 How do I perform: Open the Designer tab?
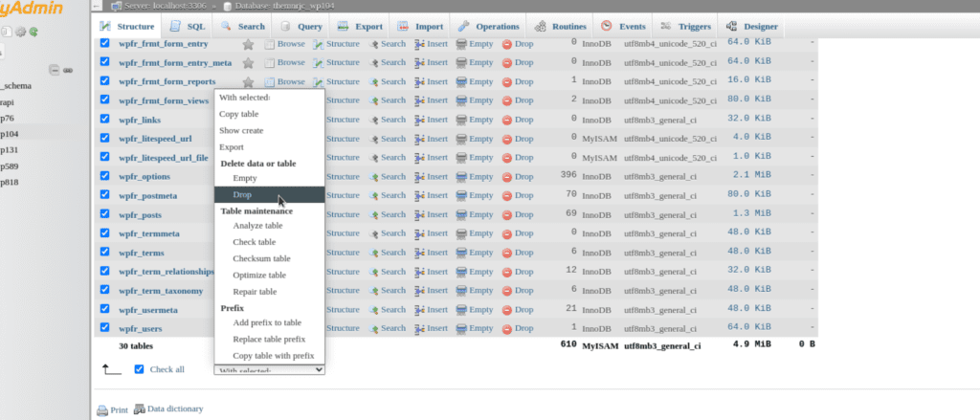tap(752, 27)
